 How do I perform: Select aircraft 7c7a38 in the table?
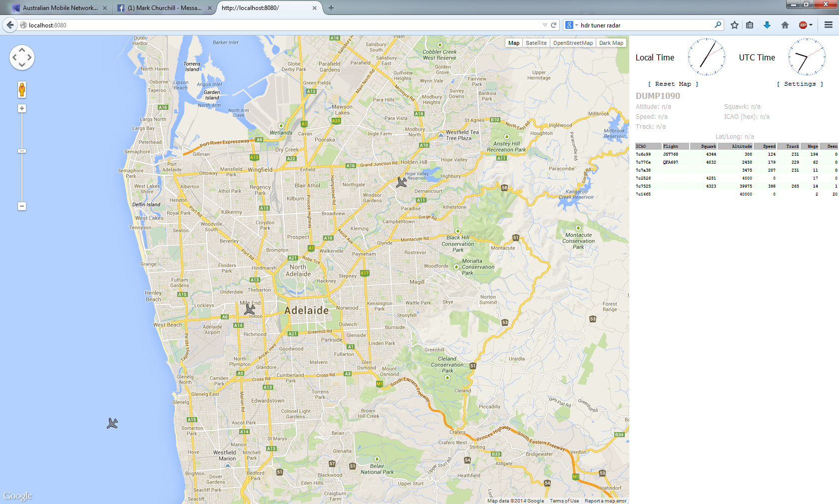click(737, 170)
